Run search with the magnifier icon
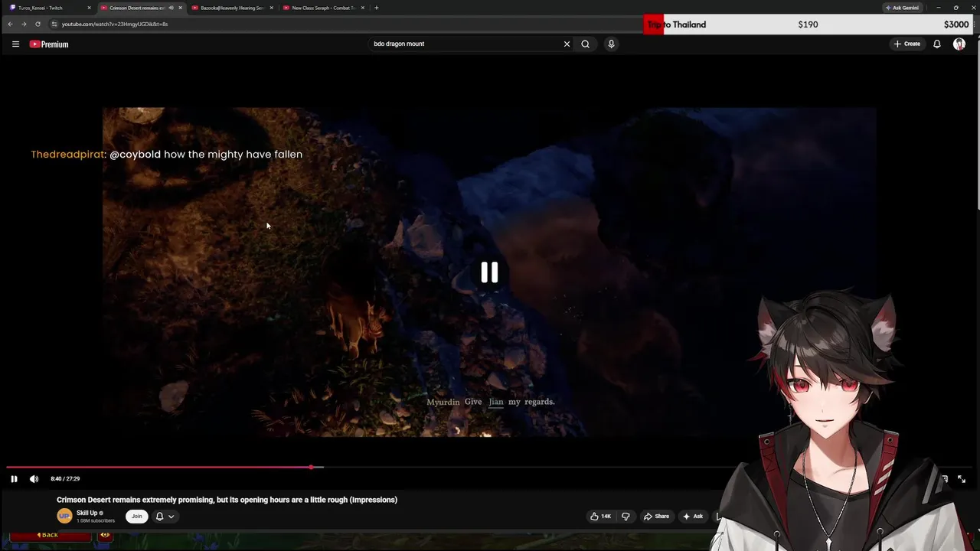The width and height of the screenshot is (980, 551). pos(585,44)
